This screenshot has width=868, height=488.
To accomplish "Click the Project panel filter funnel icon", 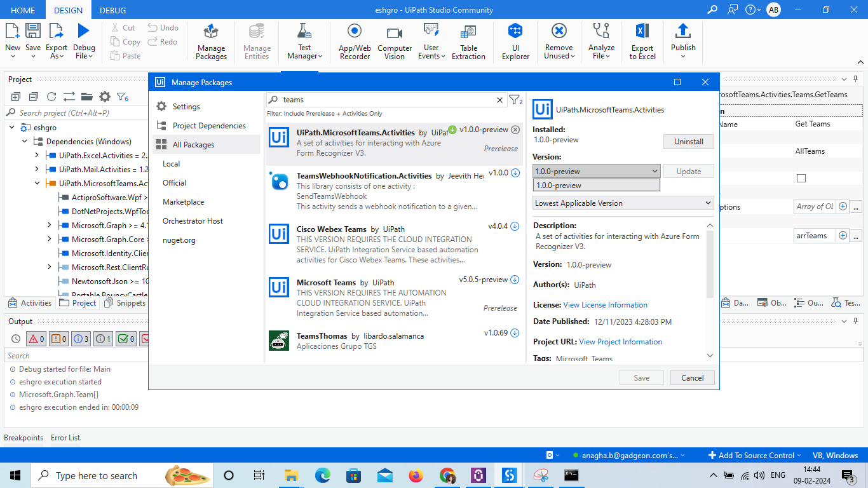I will [122, 97].
